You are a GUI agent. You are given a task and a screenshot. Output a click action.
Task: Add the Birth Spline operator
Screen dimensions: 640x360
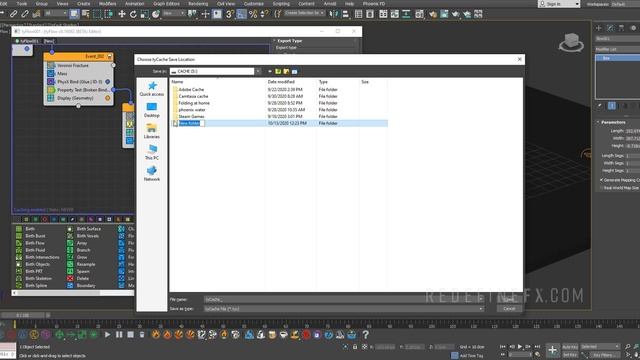click(x=32, y=285)
